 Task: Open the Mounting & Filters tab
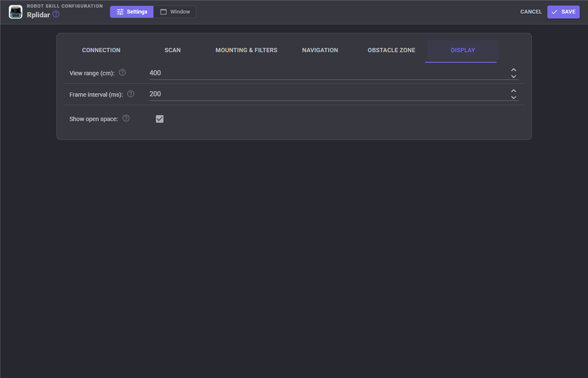click(246, 50)
